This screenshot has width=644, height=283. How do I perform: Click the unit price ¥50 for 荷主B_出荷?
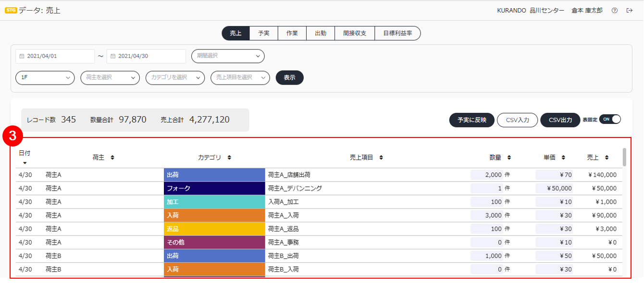(554, 256)
